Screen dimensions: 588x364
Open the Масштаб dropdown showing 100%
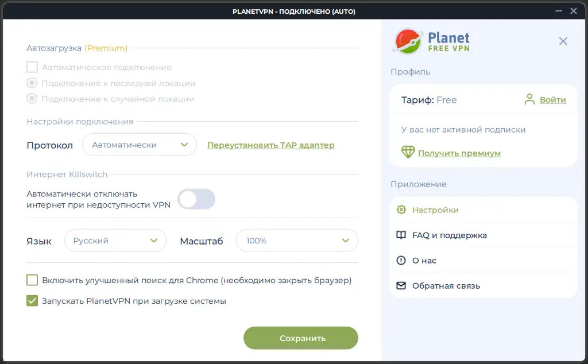(297, 241)
